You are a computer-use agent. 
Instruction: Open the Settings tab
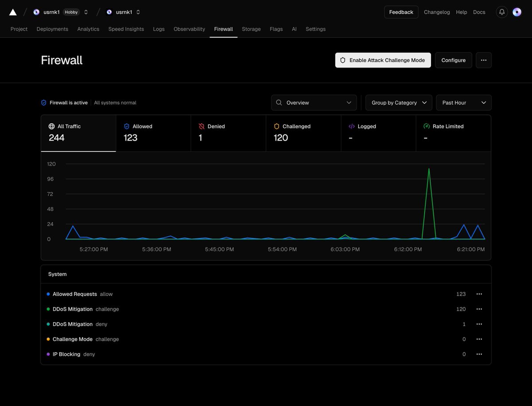click(316, 29)
